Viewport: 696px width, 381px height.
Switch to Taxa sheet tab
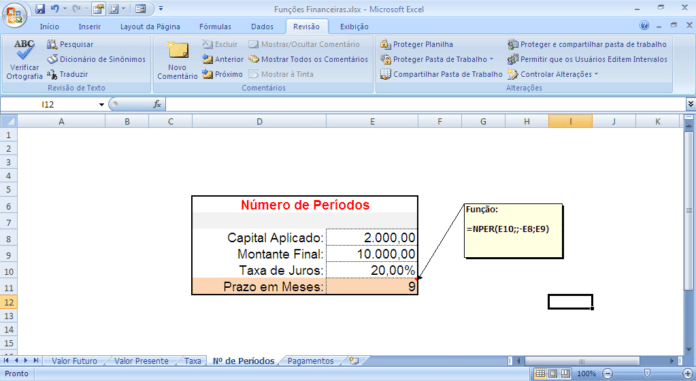pyautogui.click(x=193, y=361)
